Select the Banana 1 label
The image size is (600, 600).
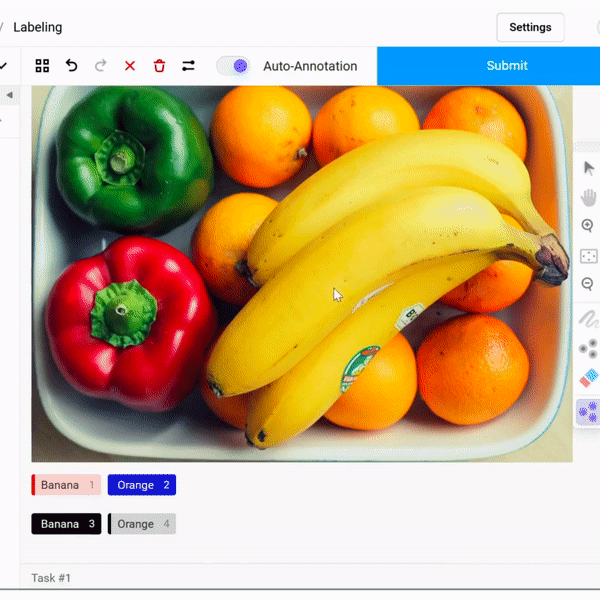(66, 485)
